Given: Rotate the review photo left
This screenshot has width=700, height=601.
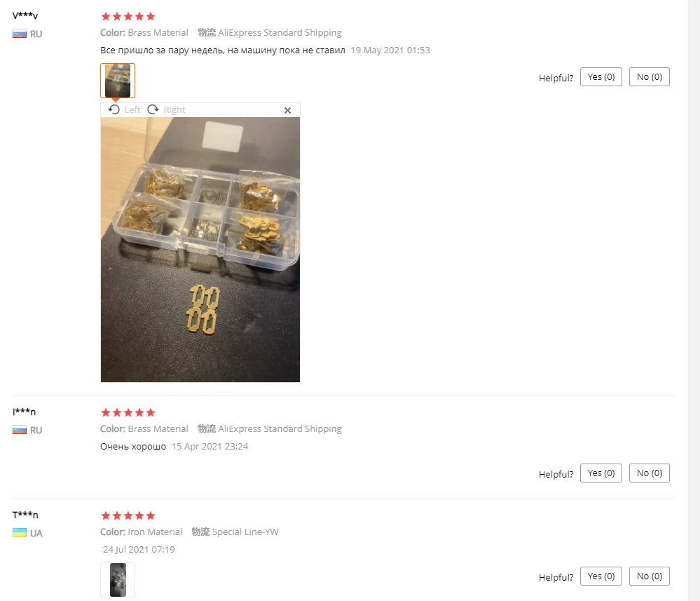Looking at the screenshot, I should coord(125,110).
